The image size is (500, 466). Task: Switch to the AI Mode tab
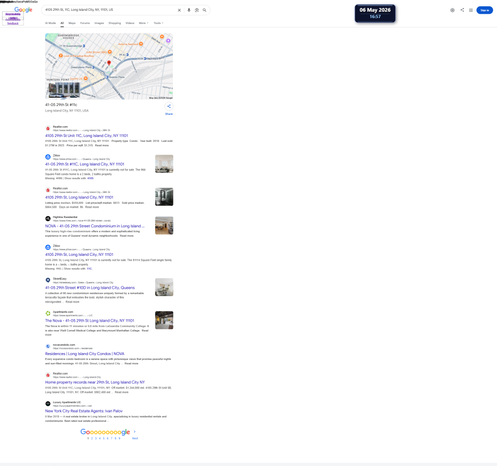point(50,23)
